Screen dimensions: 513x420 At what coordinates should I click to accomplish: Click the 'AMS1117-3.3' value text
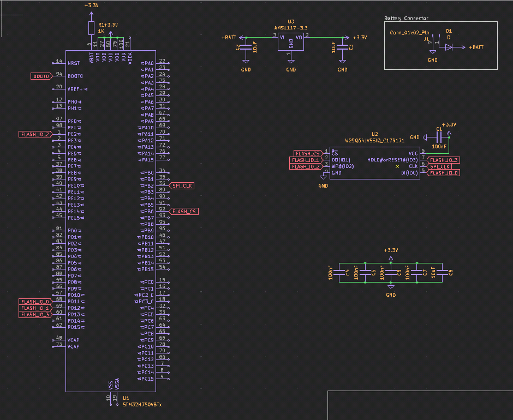291,28
